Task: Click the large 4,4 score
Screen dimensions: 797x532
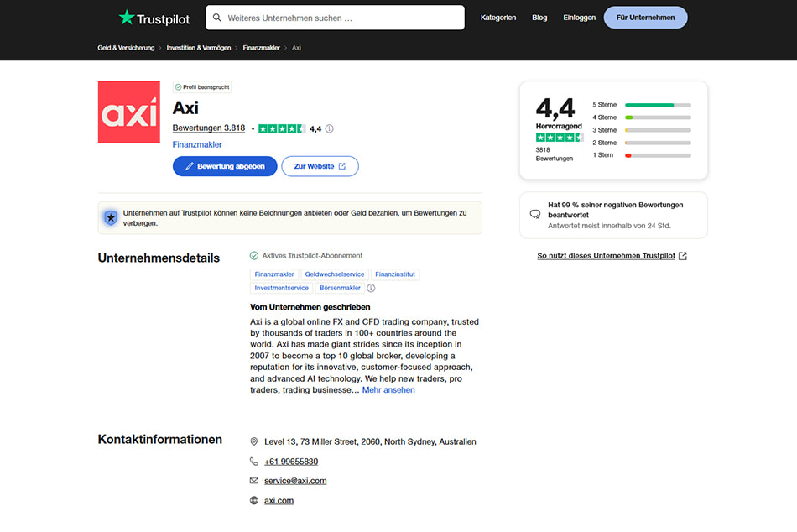Action: (555, 108)
